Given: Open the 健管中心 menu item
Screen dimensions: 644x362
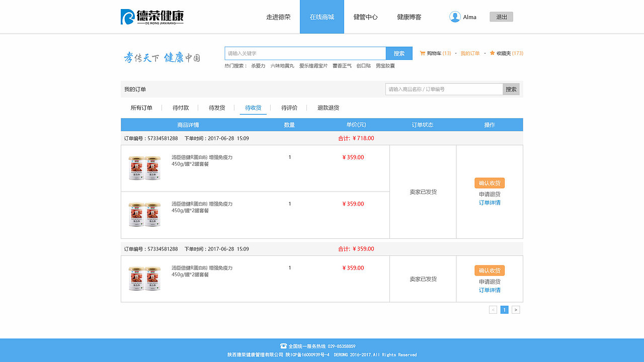Looking at the screenshot, I should click(366, 17).
